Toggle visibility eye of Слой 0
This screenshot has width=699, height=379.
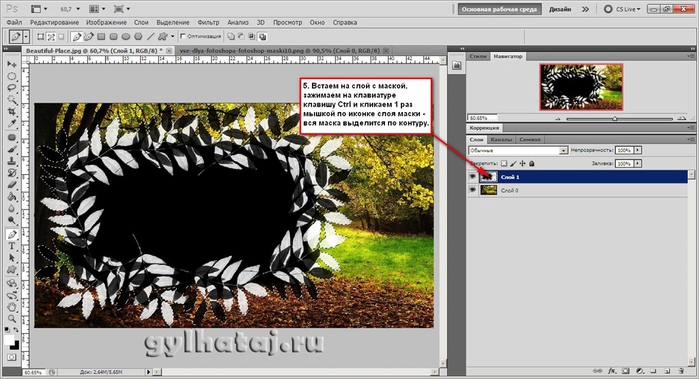point(473,190)
